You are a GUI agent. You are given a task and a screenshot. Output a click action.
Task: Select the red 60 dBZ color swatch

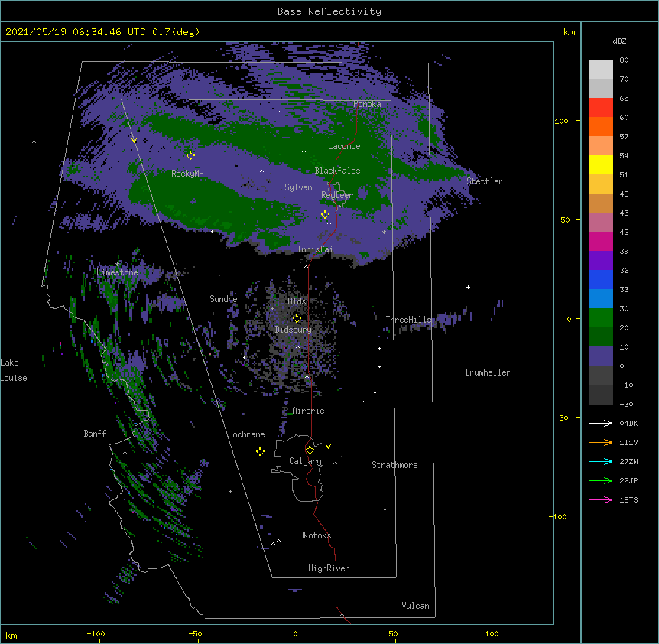point(601,107)
